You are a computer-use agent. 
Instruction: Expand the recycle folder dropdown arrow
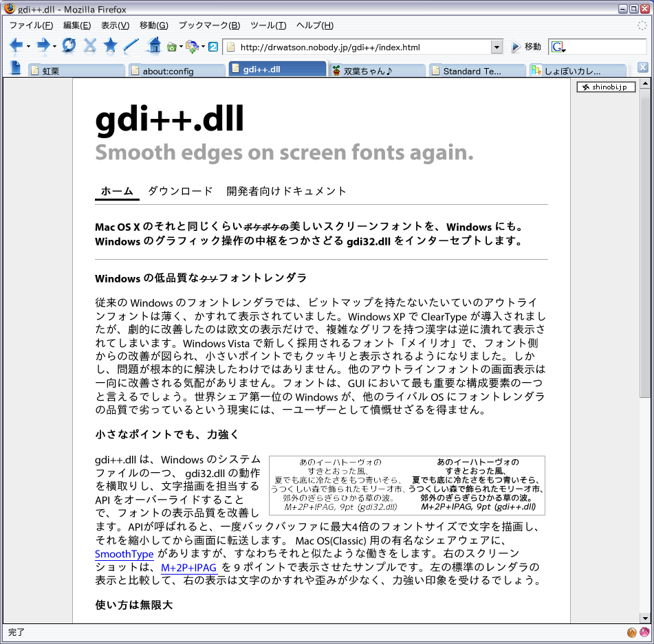[181, 47]
